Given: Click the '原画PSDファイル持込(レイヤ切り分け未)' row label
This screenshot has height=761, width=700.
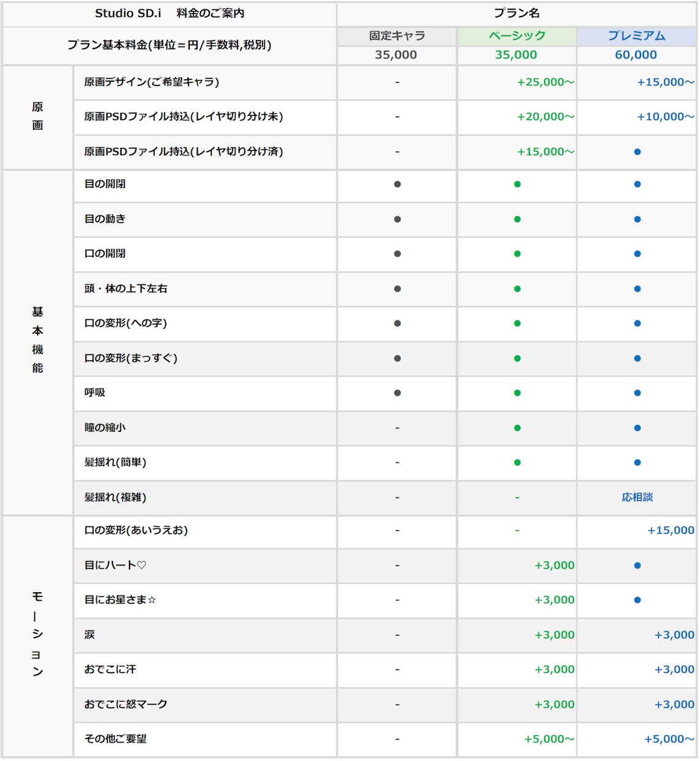Looking at the screenshot, I should click(183, 116).
